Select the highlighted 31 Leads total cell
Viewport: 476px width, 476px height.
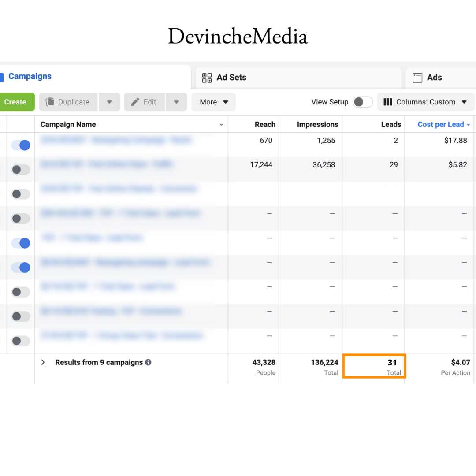[374, 366]
